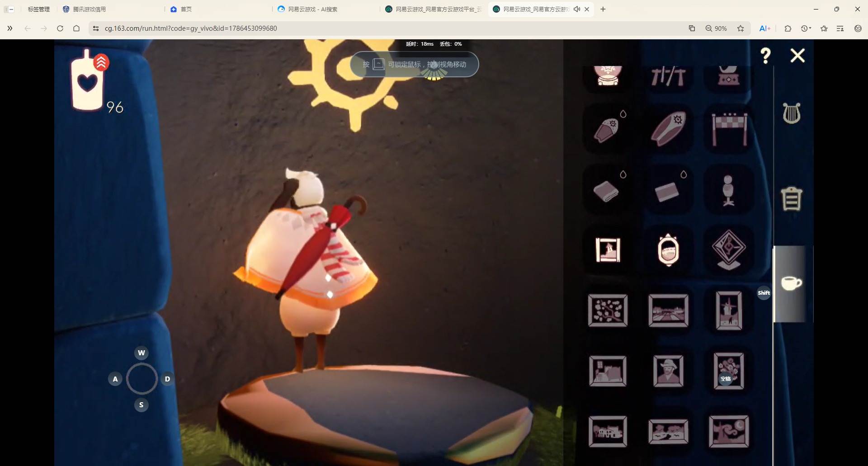Viewport: 868px width, 466px height.
Task: Open the browser profile icon
Action: click(858, 28)
